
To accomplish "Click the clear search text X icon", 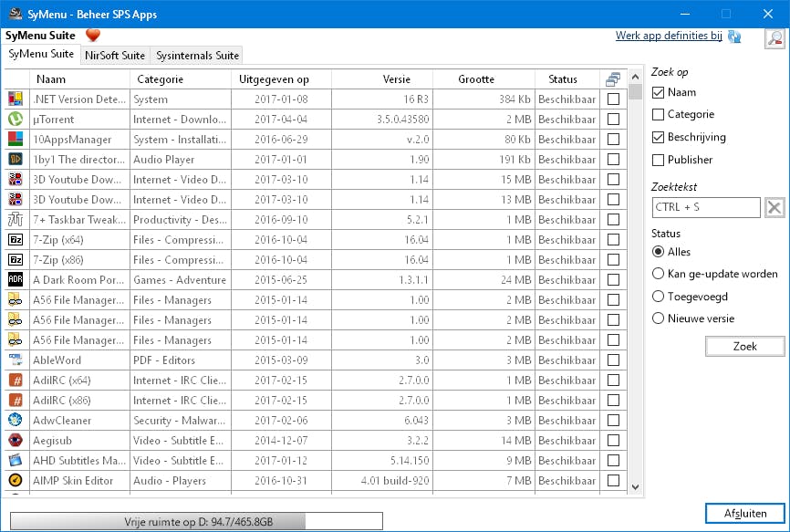I will pos(774,207).
